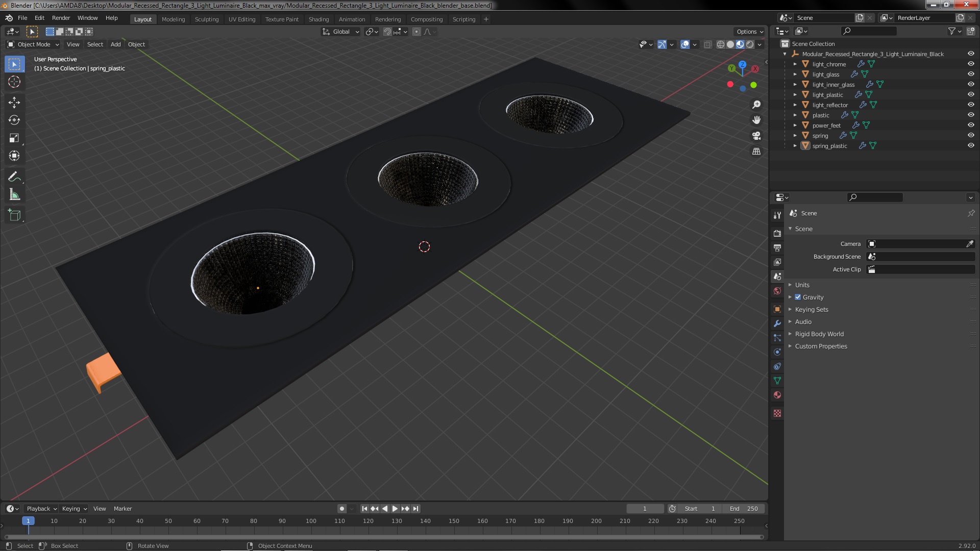Expand the Keying Sets panel
The image size is (980, 551).
click(x=812, y=309)
